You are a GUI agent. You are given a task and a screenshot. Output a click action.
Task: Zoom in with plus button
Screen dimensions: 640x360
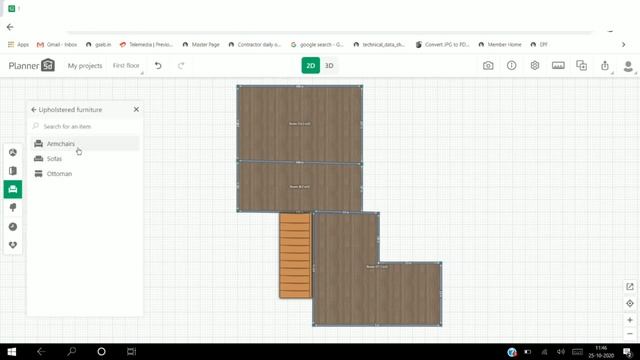tap(630, 320)
